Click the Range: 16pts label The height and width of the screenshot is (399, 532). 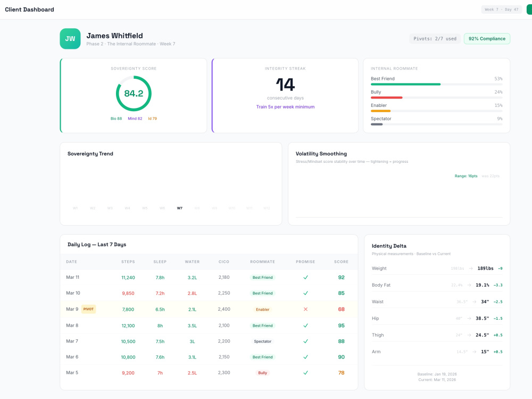(466, 176)
